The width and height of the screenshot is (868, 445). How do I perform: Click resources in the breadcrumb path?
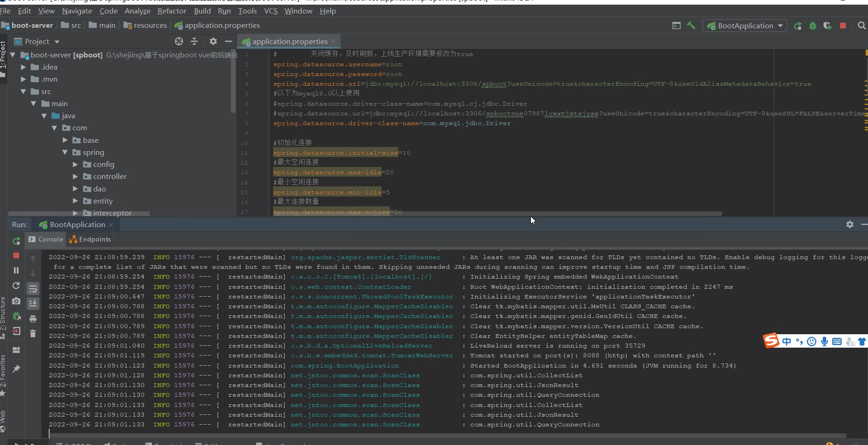click(150, 25)
